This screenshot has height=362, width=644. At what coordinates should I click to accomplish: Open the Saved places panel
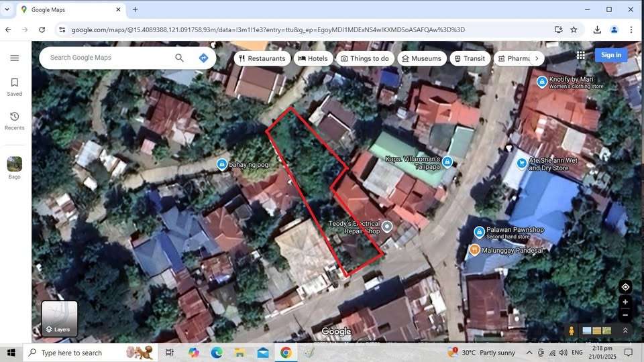14,87
